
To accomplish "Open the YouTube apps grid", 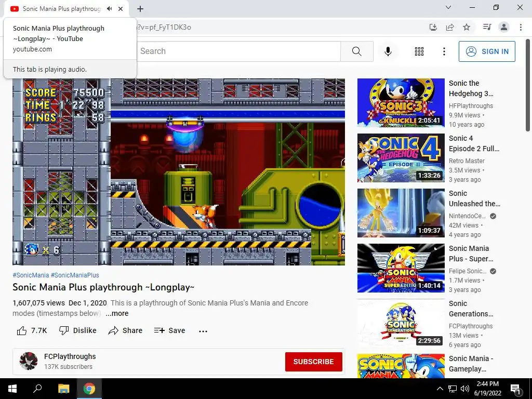I will 419,51.
